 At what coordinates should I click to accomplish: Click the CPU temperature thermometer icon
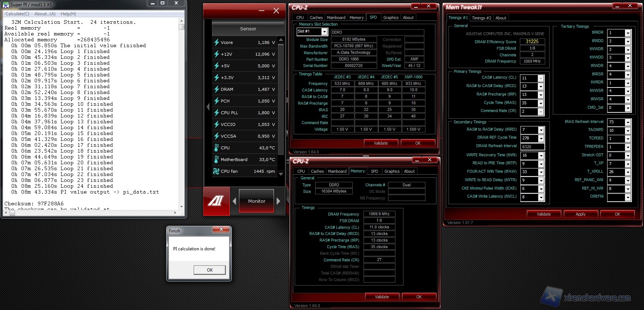(x=216, y=148)
